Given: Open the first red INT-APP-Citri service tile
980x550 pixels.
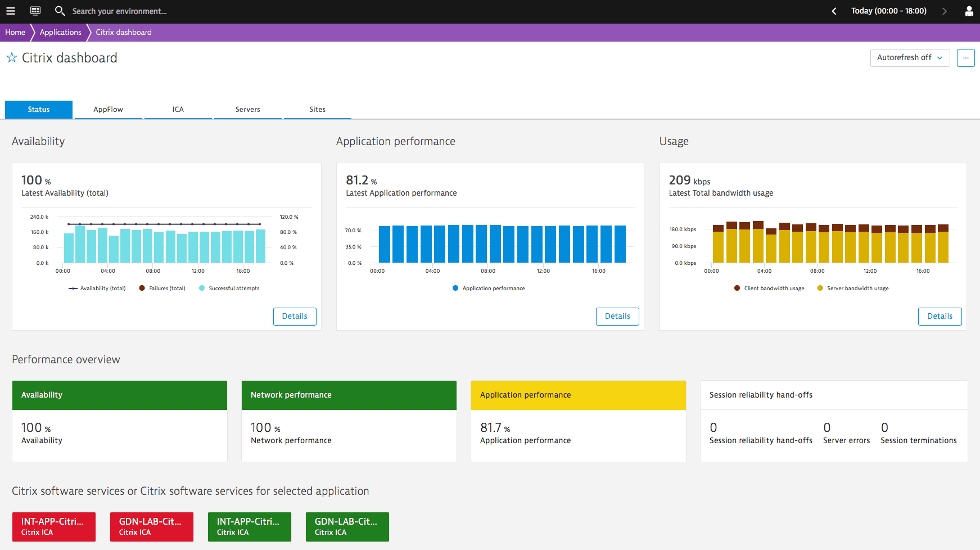Looking at the screenshot, I should 54,527.
